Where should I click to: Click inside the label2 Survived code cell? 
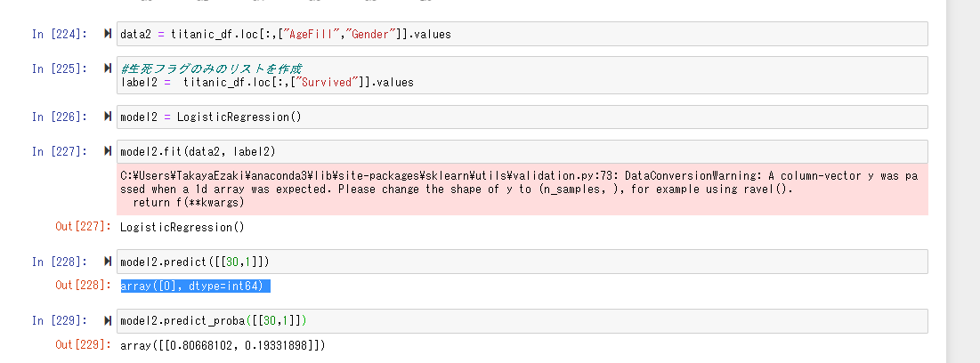534,76
